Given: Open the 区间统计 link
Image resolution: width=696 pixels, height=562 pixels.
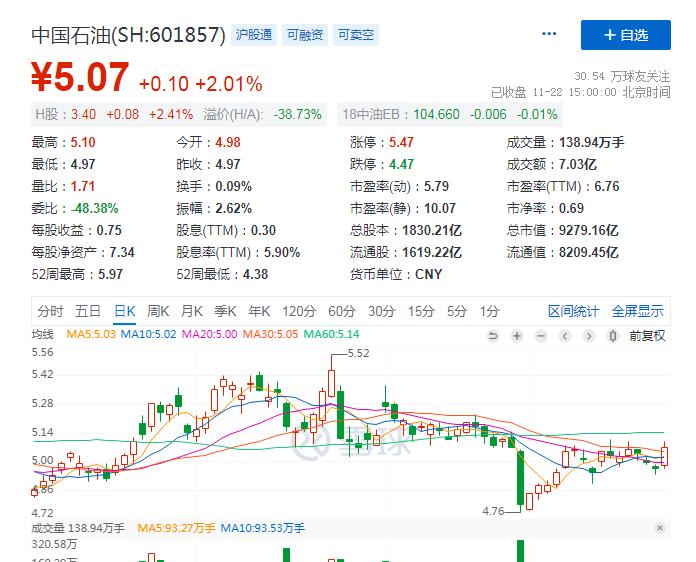Looking at the screenshot, I should click(x=573, y=311).
